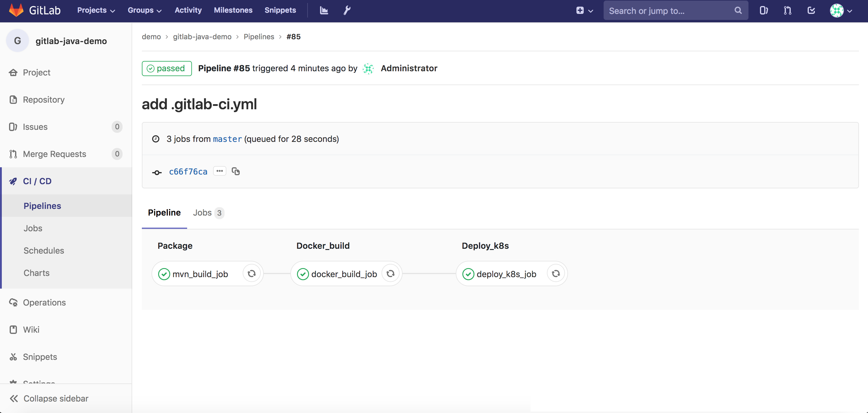
Task: Collapse the sidebar using Collapse sidebar button
Action: click(55, 399)
